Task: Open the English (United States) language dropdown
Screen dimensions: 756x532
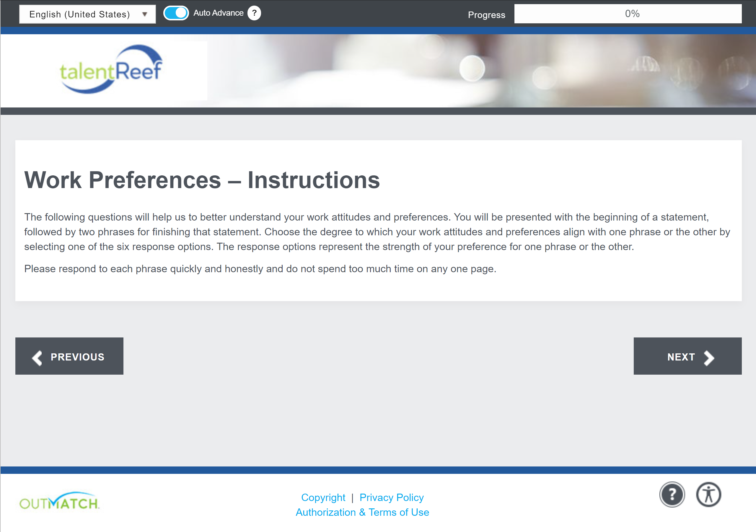Action: coord(80,14)
